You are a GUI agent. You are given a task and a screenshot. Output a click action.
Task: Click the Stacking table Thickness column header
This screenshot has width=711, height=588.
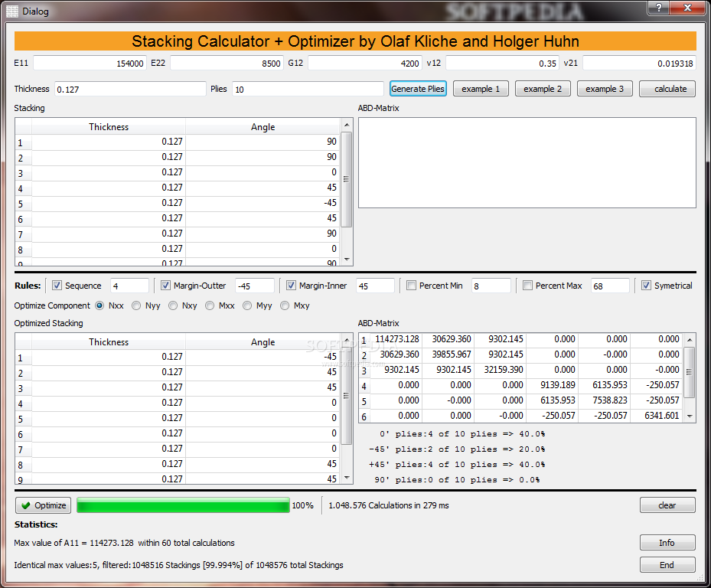click(109, 127)
